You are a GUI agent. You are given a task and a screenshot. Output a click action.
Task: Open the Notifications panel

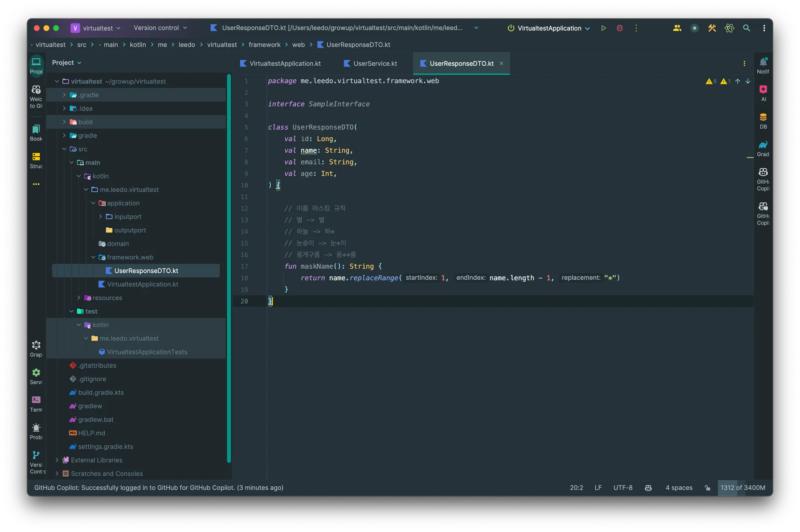click(763, 65)
